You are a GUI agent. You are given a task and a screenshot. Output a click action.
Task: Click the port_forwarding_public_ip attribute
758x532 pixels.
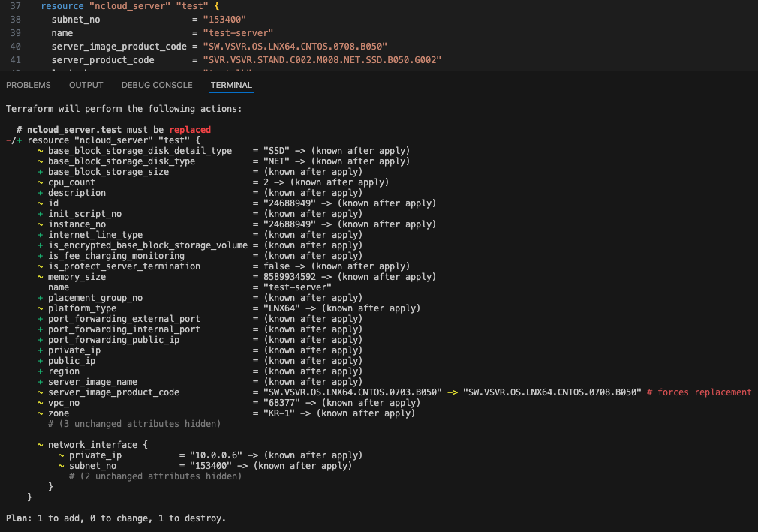click(x=113, y=340)
